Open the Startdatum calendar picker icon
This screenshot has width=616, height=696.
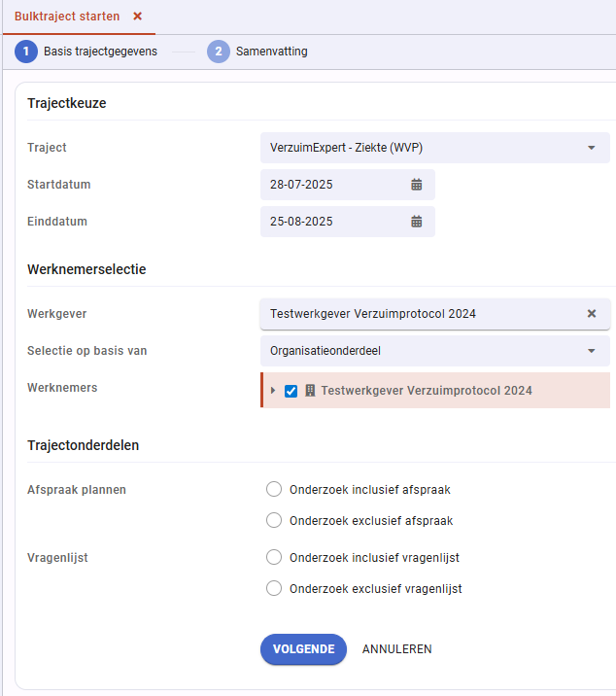click(416, 185)
